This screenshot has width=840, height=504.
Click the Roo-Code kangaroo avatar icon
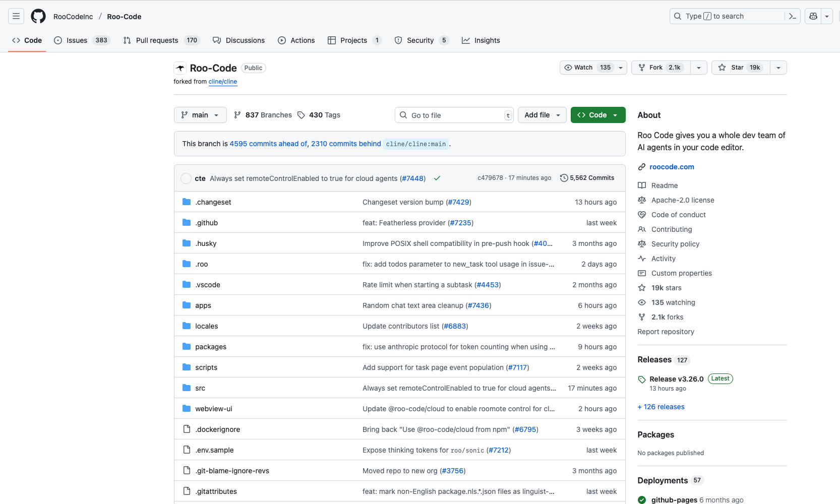coord(180,68)
